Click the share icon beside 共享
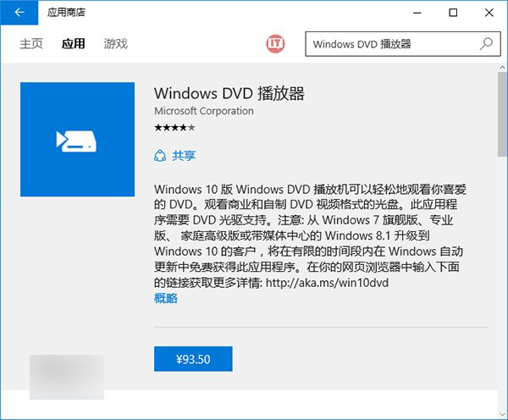 point(159,156)
